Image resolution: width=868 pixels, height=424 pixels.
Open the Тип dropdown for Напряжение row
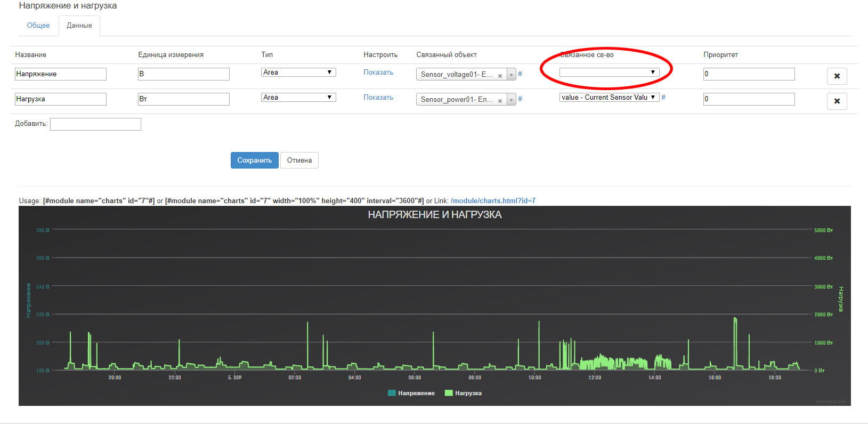pos(298,73)
